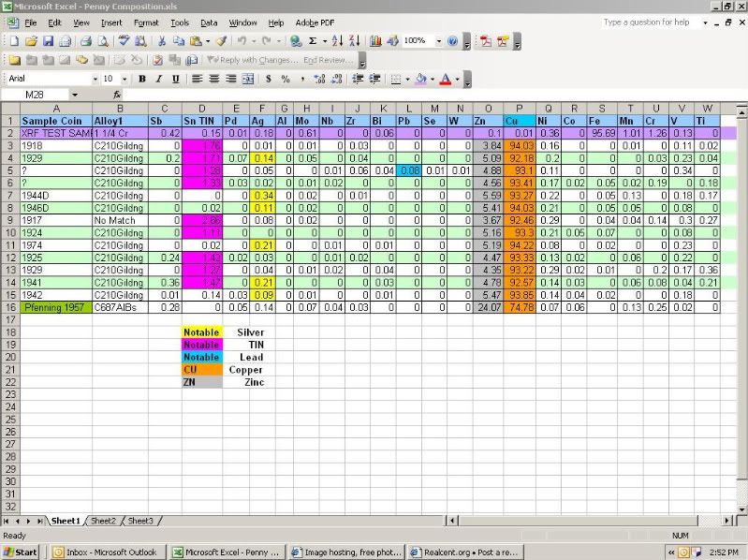Save the workbook with the floppy icon
748x560 pixels.
click(48, 41)
